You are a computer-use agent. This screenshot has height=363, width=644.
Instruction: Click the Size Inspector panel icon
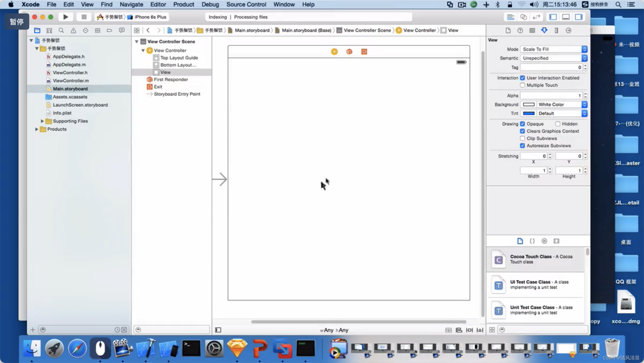point(557,30)
